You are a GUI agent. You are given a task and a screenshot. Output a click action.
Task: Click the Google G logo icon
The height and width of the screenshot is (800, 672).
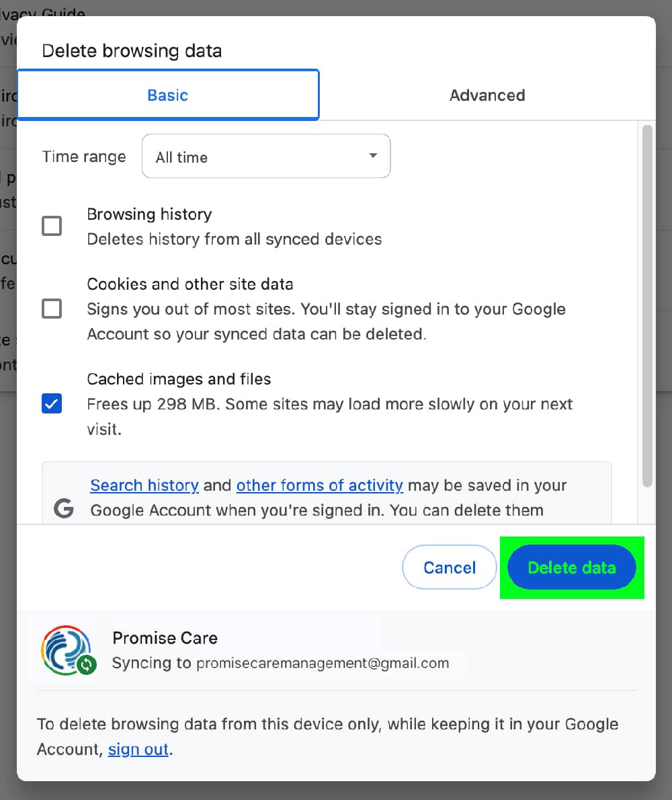click(62, 509)
